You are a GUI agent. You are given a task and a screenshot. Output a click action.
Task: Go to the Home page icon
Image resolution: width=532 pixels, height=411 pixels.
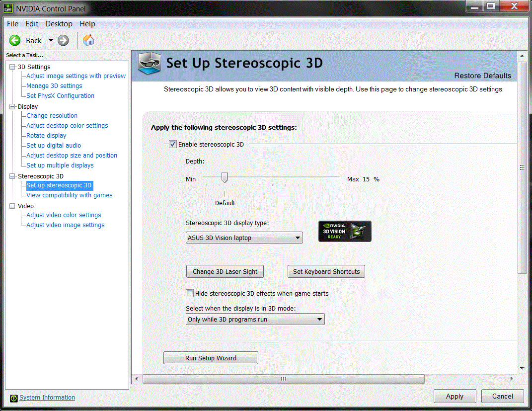pyautogui.click(x=88, y=40)
